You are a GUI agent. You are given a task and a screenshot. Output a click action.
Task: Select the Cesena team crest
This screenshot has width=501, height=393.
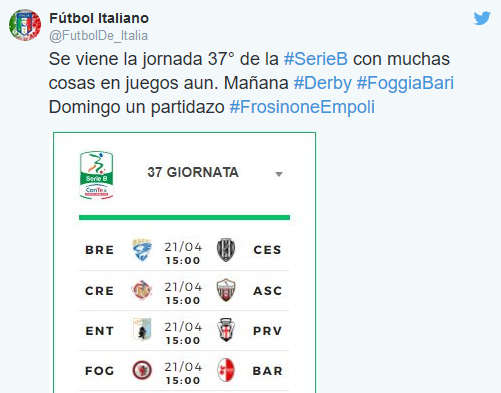226,250
